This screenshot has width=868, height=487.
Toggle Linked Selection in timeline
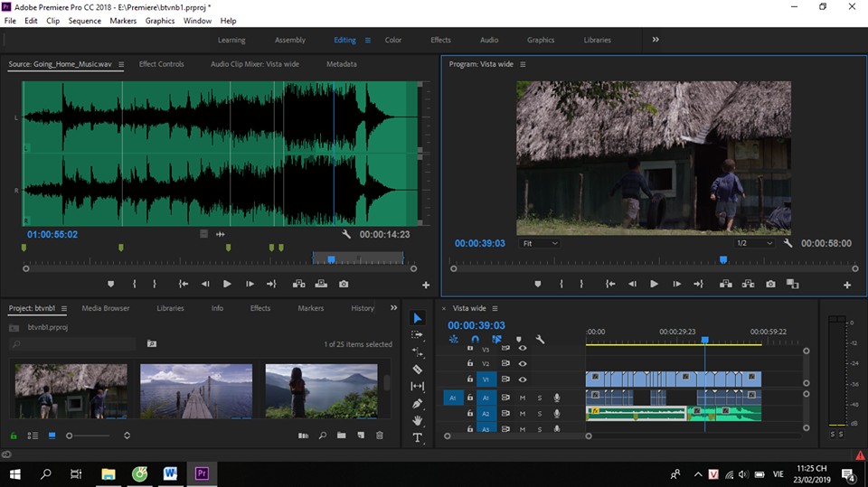(496, 339)
